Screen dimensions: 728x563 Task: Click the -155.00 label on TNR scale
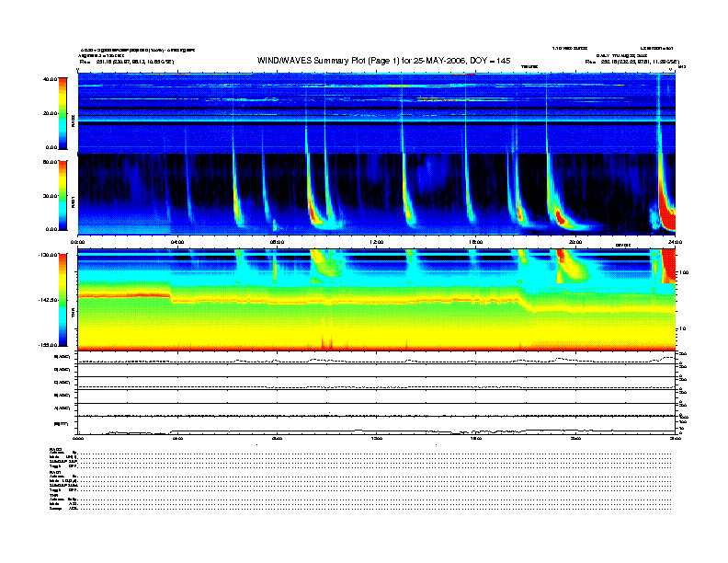tap(48, 345)
